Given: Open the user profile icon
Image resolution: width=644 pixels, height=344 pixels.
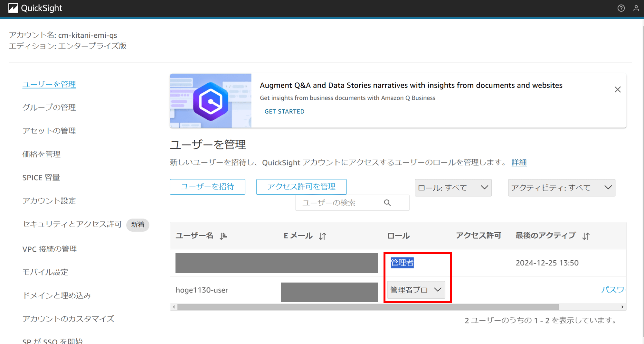Looking at the screenshot, I should (x=636, y=8).
